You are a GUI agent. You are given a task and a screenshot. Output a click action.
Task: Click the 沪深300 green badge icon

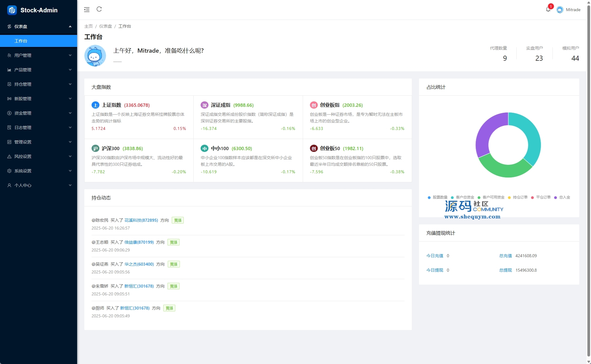(95, 148)
